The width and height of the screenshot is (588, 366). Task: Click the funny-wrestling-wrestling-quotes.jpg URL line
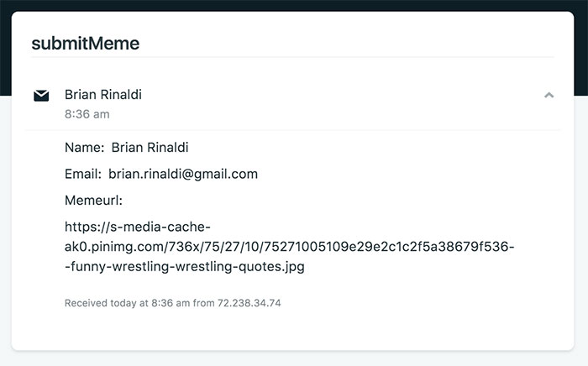(x=184, y=267)
